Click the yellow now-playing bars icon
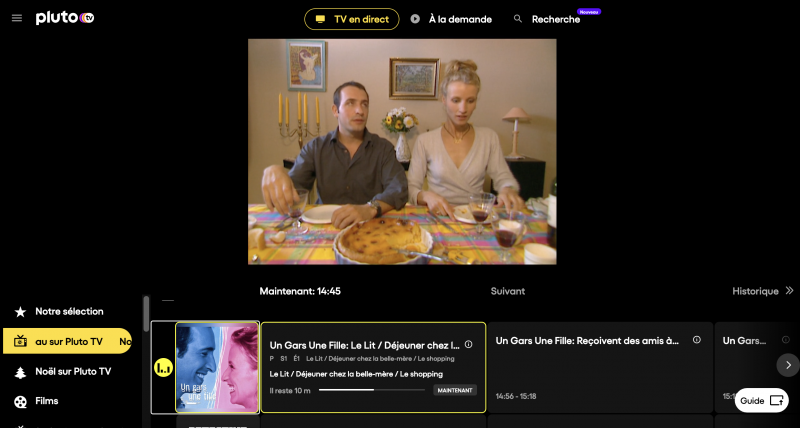This screenshot has width=800, height=428. point(163,367)
